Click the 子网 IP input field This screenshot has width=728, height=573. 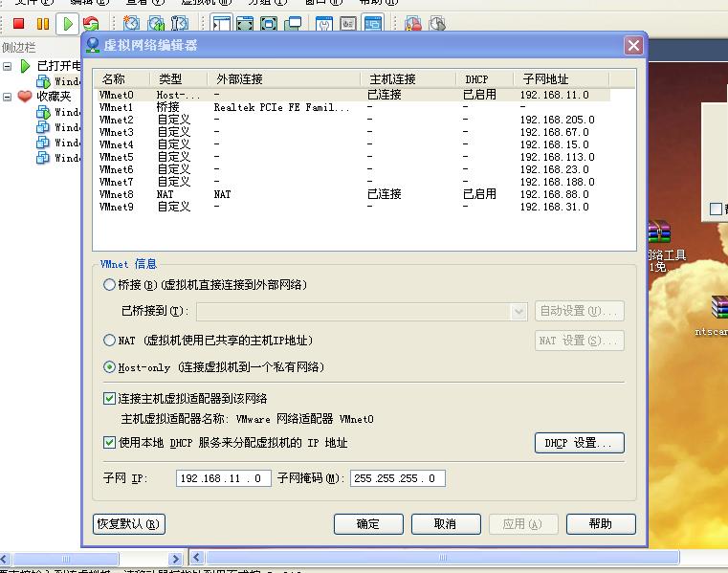[x=224, y=478]
